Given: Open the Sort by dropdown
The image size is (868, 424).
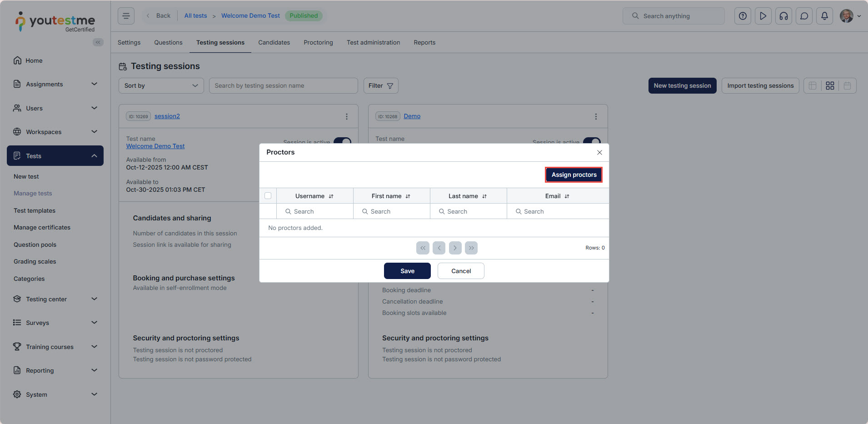Looking at the screenshot, I should tap(161, 85).
